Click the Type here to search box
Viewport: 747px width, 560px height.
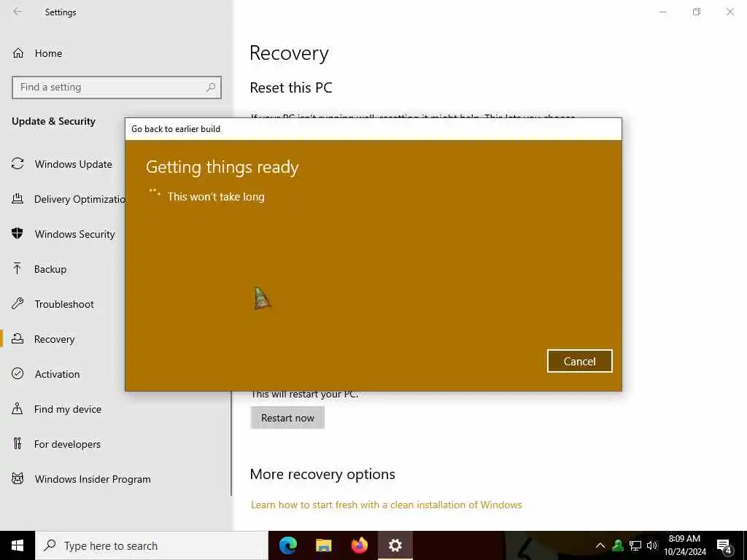coord(152,545)
